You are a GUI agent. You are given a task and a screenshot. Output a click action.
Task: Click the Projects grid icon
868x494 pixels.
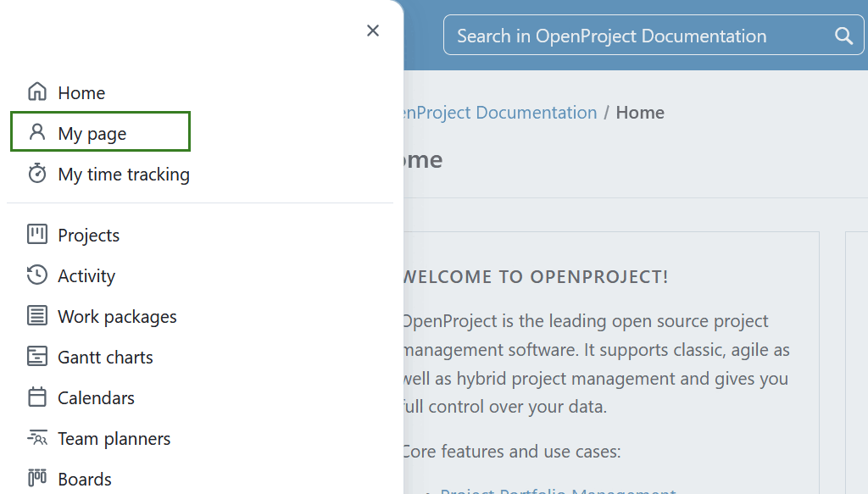tap(37, 235)
